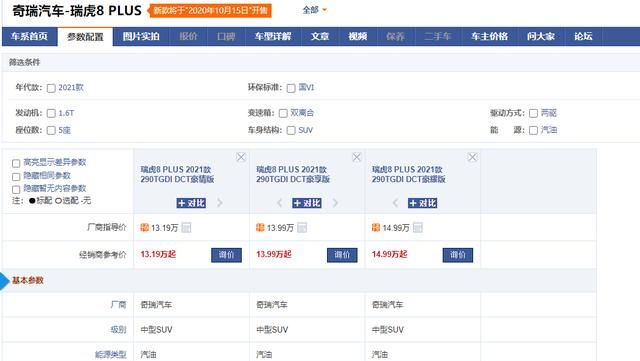This screenshot has width=640, height=361.
Task: Click left arrow in 豪耀版 column
Action: 395,203
